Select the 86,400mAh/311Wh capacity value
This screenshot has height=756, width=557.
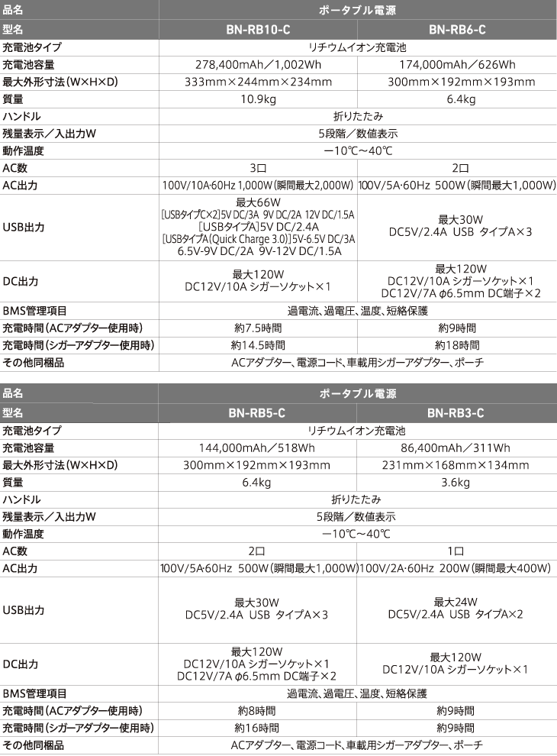457,447
